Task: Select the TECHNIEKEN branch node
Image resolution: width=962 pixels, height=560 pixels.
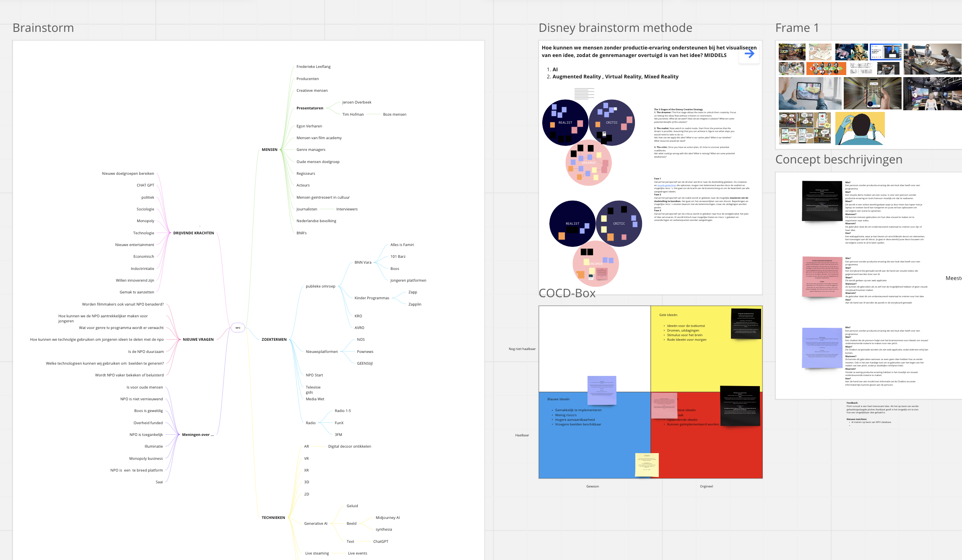Action: [273, 518]
